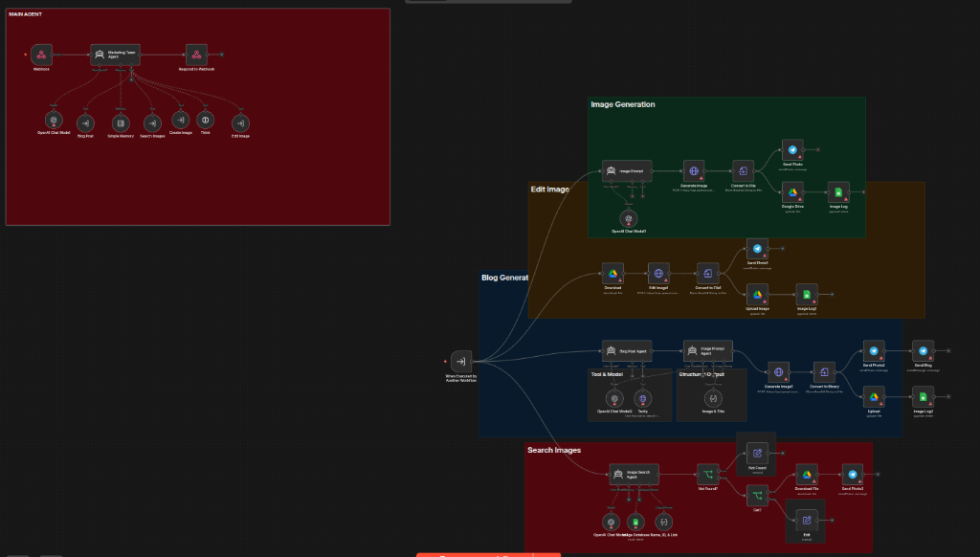This screenshot has height=557, width=980.
Task: Open the Download File Drive node
Action: click(x=807, y=475)
